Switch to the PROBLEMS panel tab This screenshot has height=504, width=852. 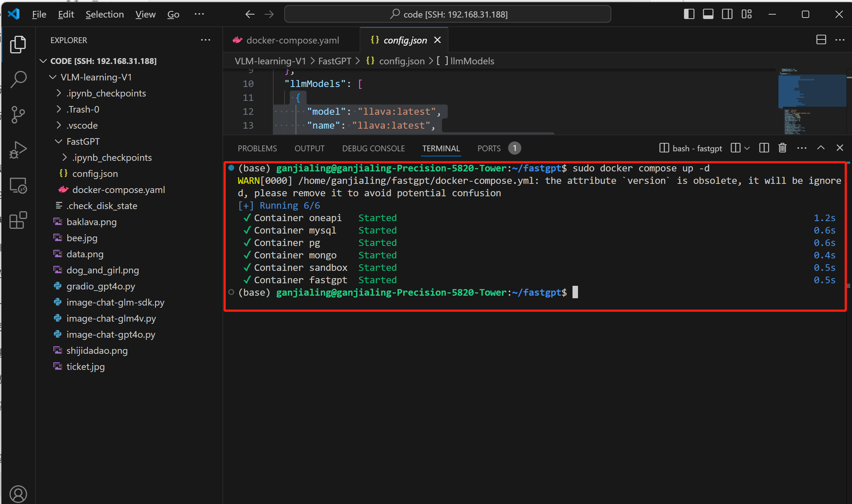tap(257, 148)
